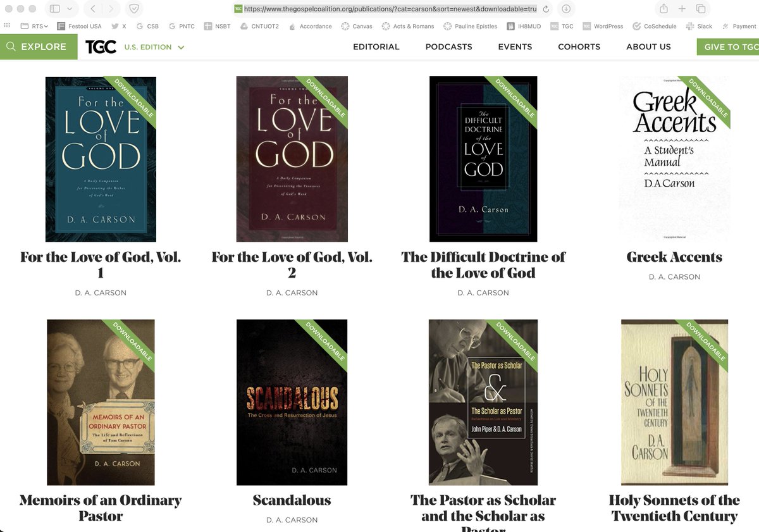Open the maroon For the Love of God Vol. 2 cover
The image size is (759, 532).
pyautogui.click(x=292, y=159)
